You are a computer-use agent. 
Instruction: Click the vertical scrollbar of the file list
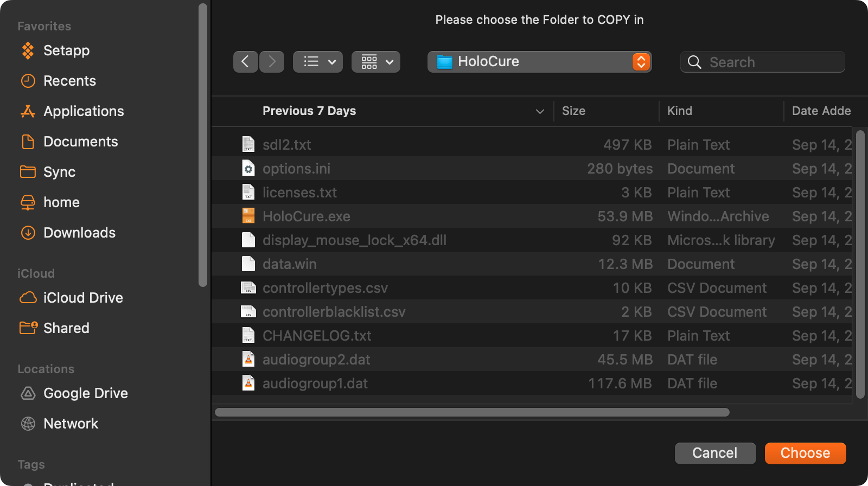point(860,265)
